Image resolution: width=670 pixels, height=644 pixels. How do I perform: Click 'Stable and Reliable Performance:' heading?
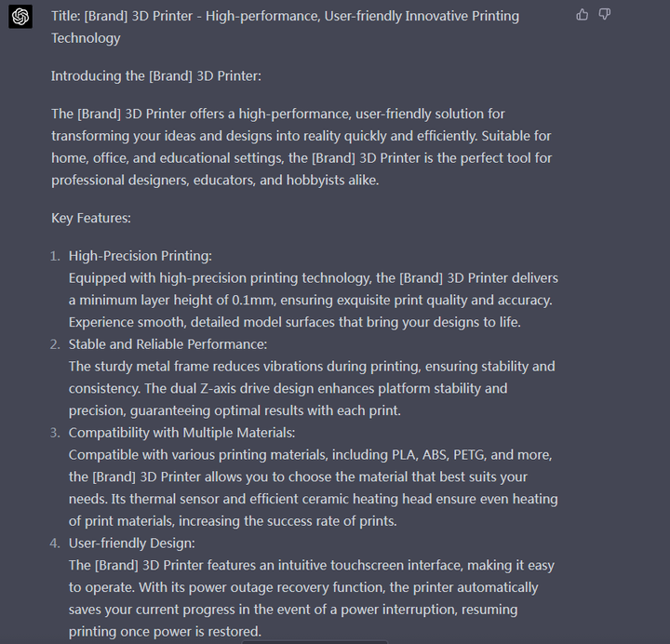click(167, 344)
